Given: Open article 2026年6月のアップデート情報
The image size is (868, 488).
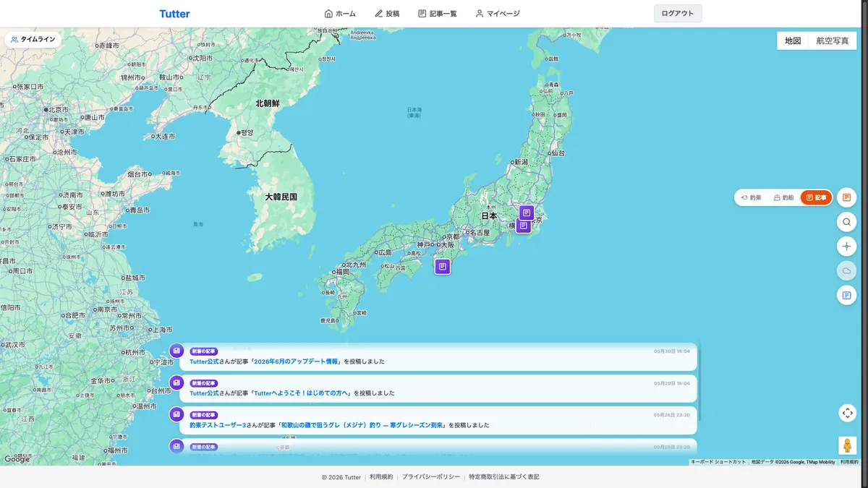Looking at the screenshot, I should point(297,361).
